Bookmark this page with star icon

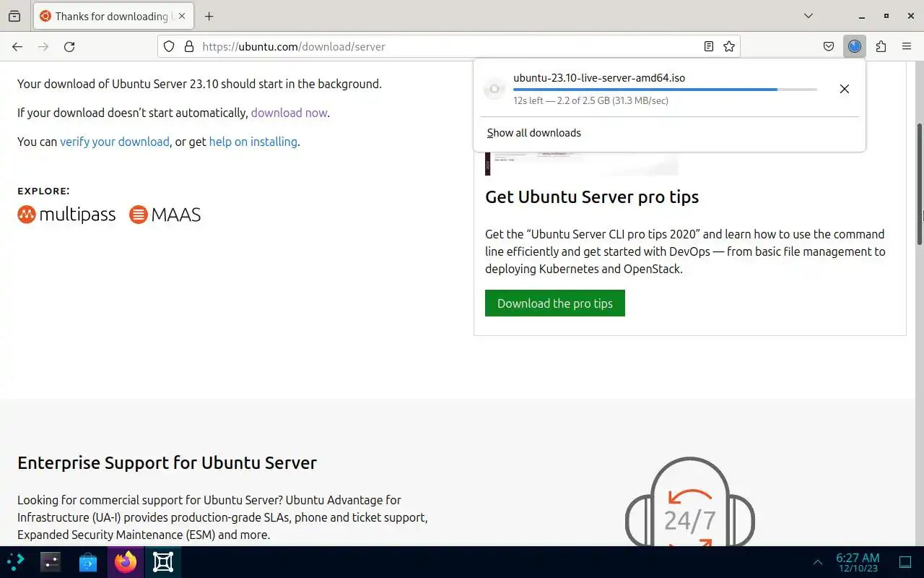729,46
